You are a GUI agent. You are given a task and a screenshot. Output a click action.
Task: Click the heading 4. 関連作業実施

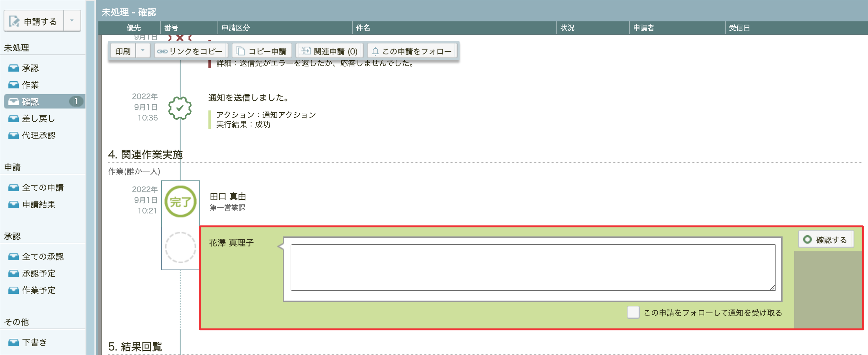tap(145, 155)
